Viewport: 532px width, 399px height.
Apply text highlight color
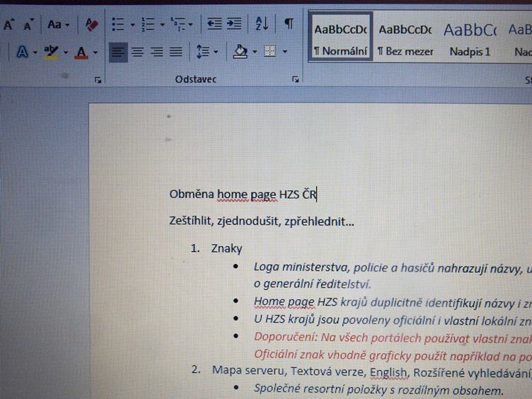coord(51,52)
